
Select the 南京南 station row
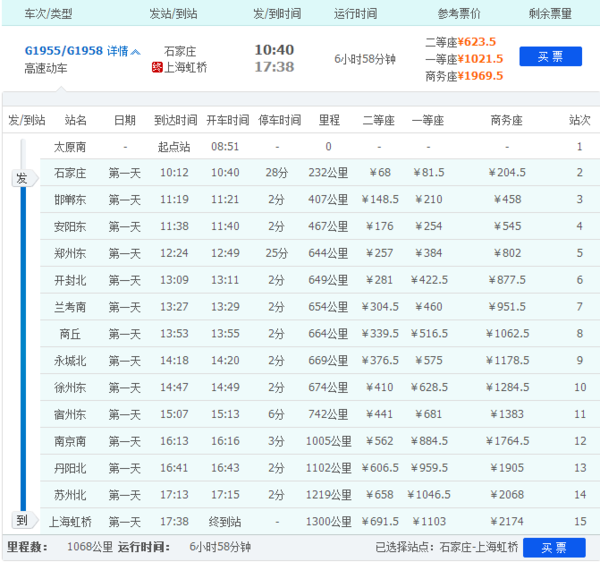pos(320,441)
